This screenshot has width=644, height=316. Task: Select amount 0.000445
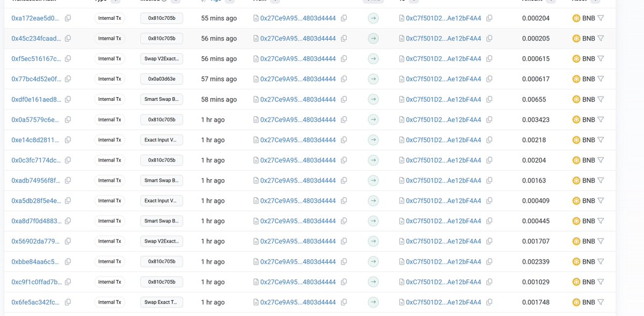click(536, 221)
